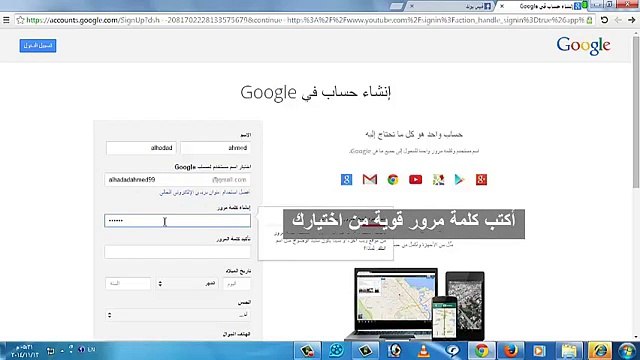The height and width of the screenshot is (360, 640).
Task: Open the Chrome hamburger menu
Action: [x=6, y=20]
